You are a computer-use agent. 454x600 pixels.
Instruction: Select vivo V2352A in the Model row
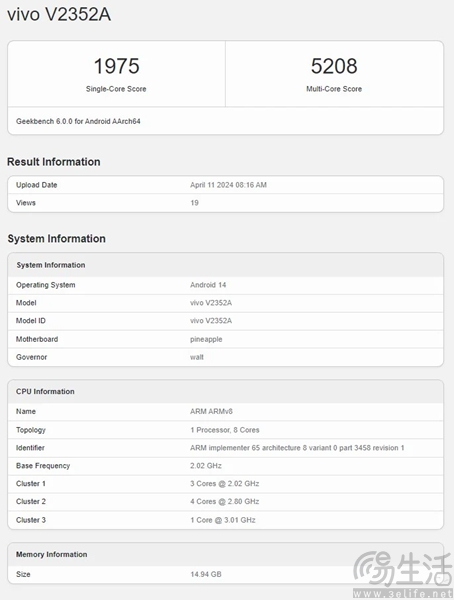point(211,303)
